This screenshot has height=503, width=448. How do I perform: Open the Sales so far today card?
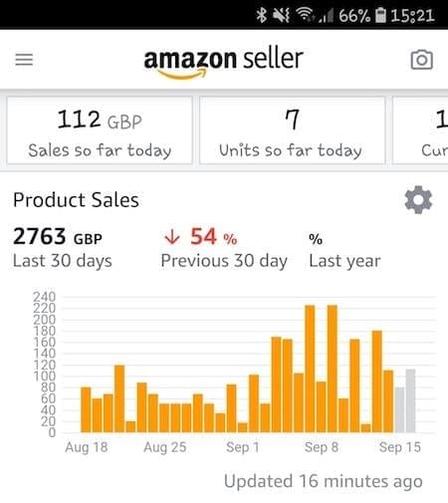[x=100, y=130]
